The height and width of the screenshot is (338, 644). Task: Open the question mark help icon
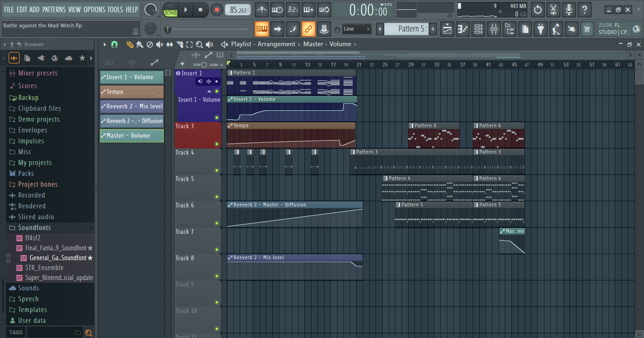pyautogui.click(x=585, y=9)
